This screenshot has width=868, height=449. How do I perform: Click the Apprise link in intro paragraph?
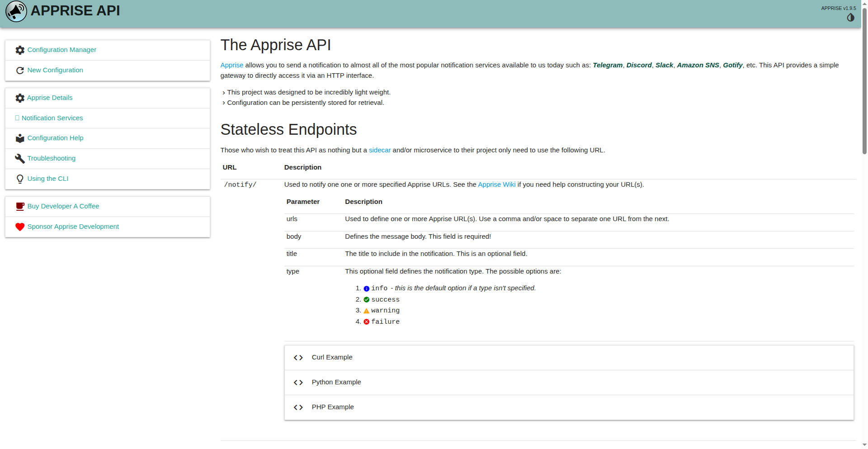pos(231,65)
